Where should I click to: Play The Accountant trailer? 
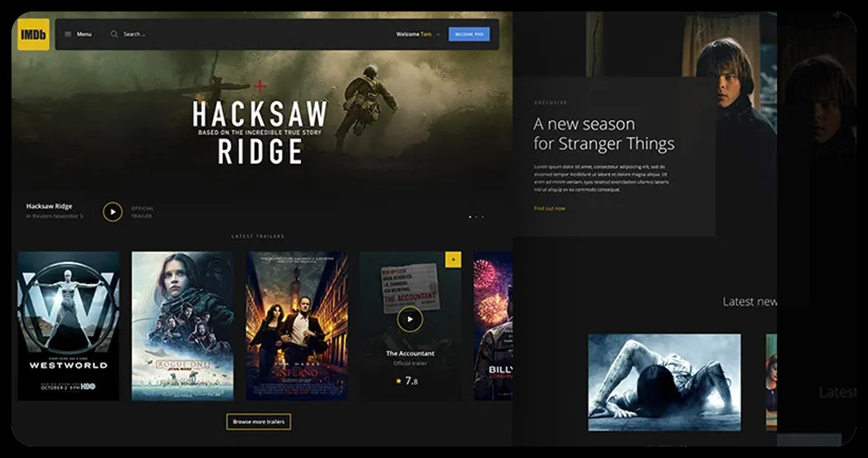tap(409, 319)
